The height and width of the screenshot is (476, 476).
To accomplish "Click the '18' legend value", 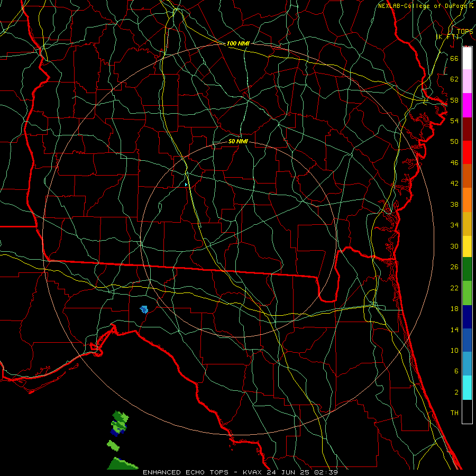I will pyautogui.click(x=454, y=309).
